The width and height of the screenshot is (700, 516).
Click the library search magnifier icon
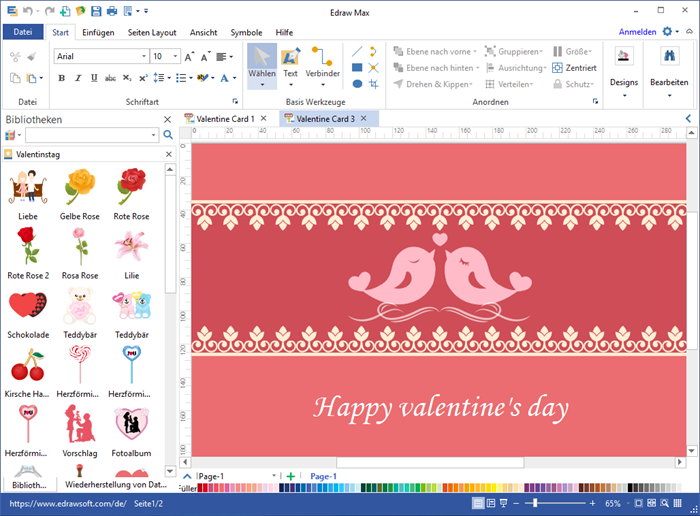[x=168, y=134]
